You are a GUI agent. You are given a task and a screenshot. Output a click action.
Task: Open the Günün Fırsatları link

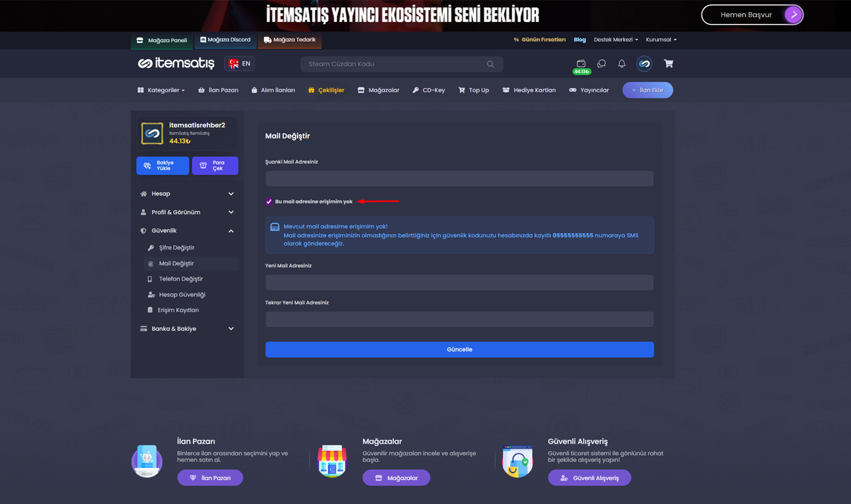pyautogui.click(x=540, y=40)
